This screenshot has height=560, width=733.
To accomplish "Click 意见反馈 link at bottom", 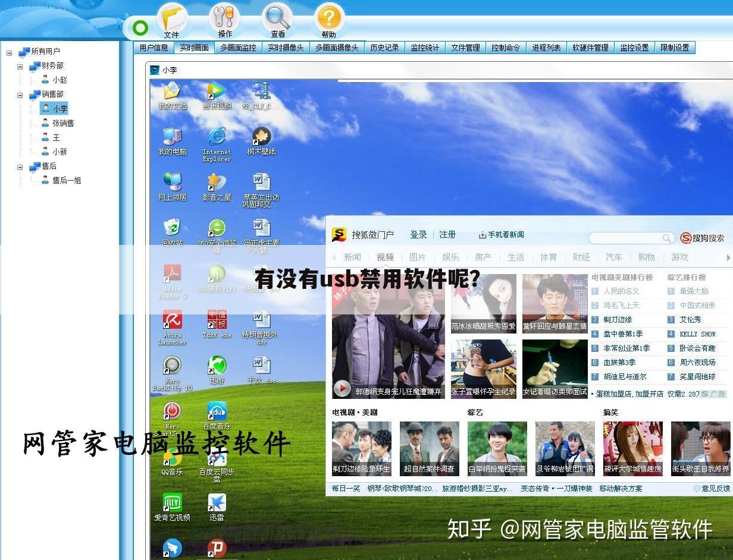I will click(x=712, y=488).
